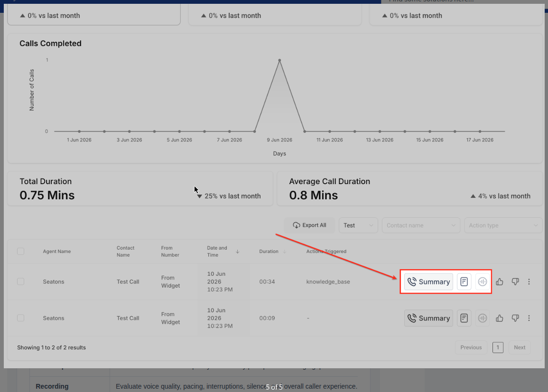Click the Average Call Duration 0.8 Mins card

[x=409, y=188]
